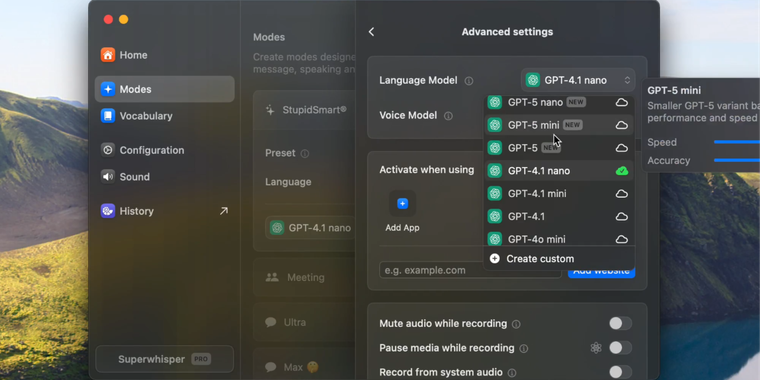Click Create custom model option
The height and width of the screenshot is (380, 760).
point(559,259)
